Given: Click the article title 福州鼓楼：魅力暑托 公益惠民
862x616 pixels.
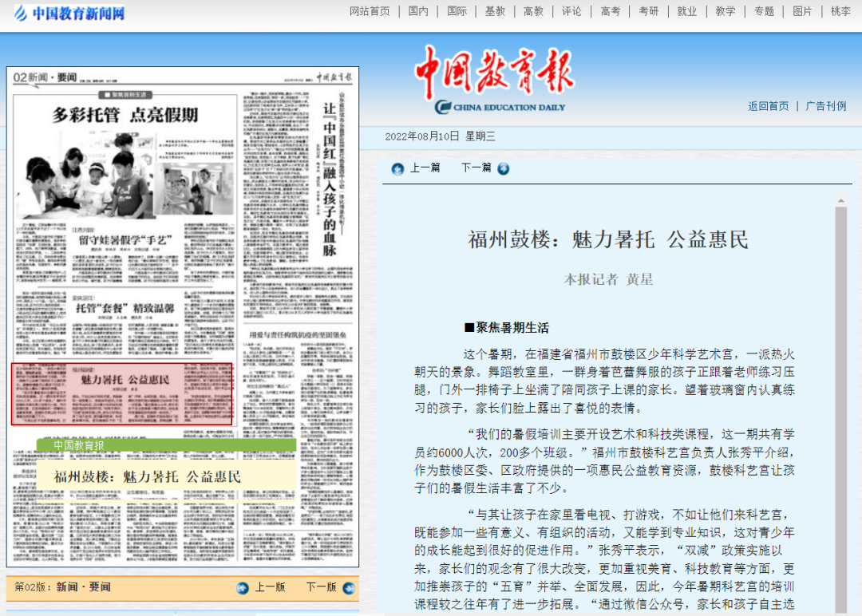Looking at the screenshot, I should (608, 239).
